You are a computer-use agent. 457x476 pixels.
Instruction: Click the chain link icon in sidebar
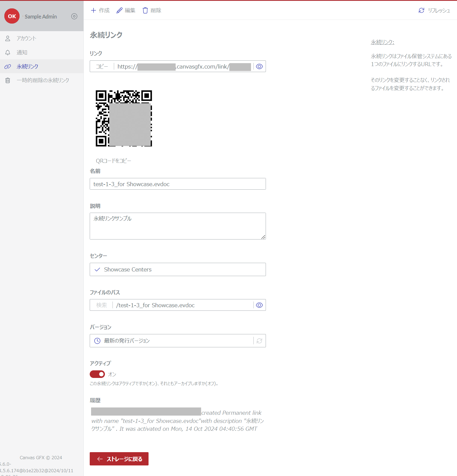click(x=8, y=66)
